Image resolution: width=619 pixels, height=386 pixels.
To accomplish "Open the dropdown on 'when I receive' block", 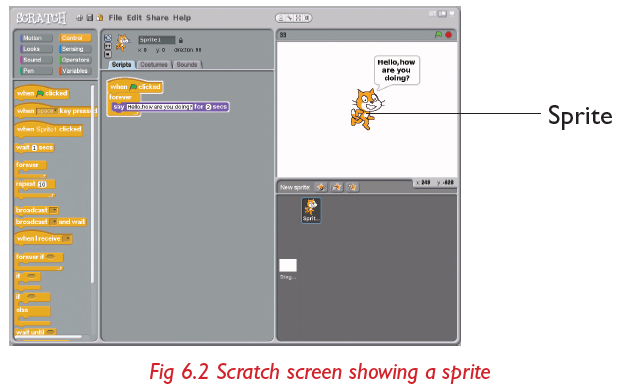I will point(67,238).
